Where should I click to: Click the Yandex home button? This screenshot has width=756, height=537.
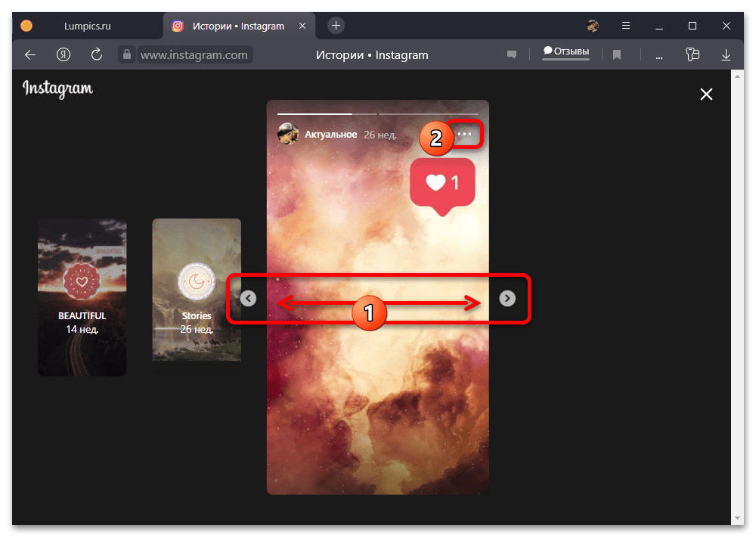(64, 54)
